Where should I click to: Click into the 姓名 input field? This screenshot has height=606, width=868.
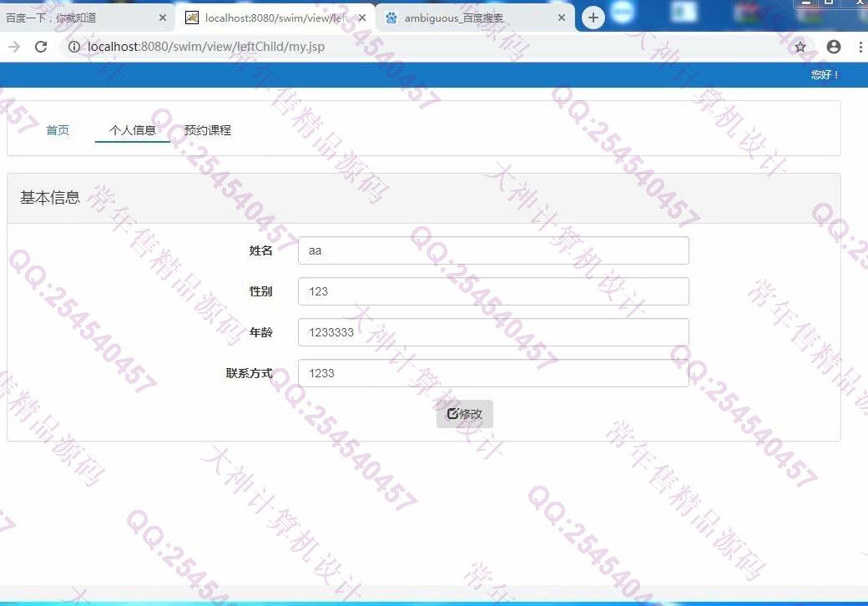tap(493, 250)
